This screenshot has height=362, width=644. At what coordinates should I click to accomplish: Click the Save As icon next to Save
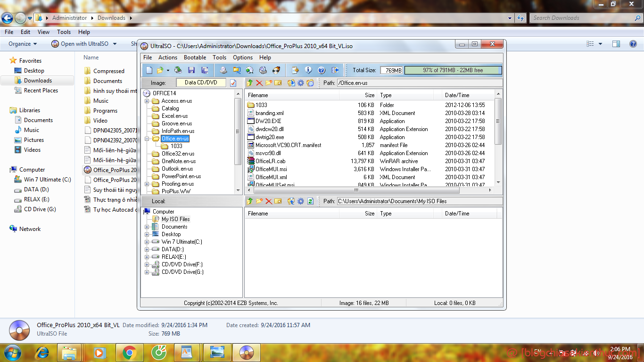pyautogui.click(x=205, y=70)
